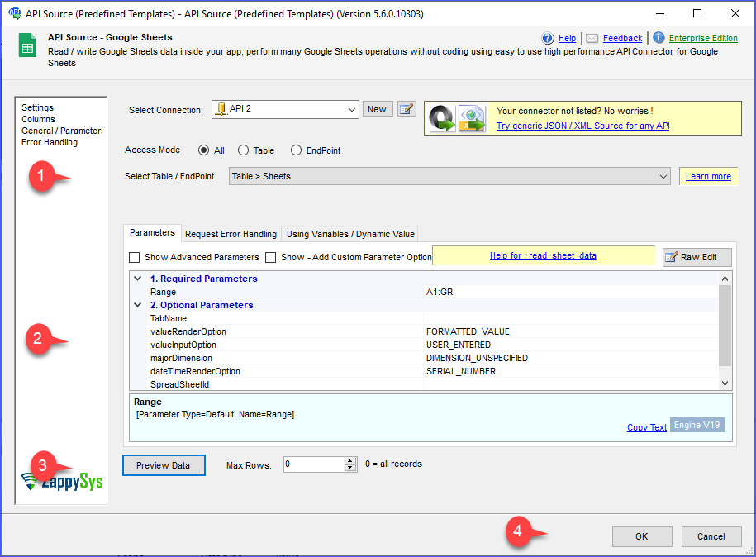Image resolution: width=756 pixels, height=557 pixels.
Task: Open the Select Connection dropdown
Action: (351, 109)
